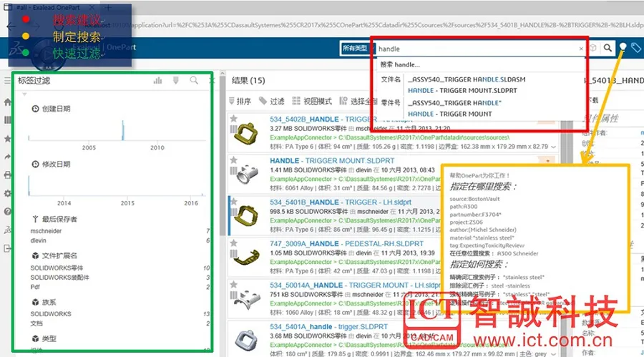Toggle compare icon on 747_3009A_HANDLE row

233,254
